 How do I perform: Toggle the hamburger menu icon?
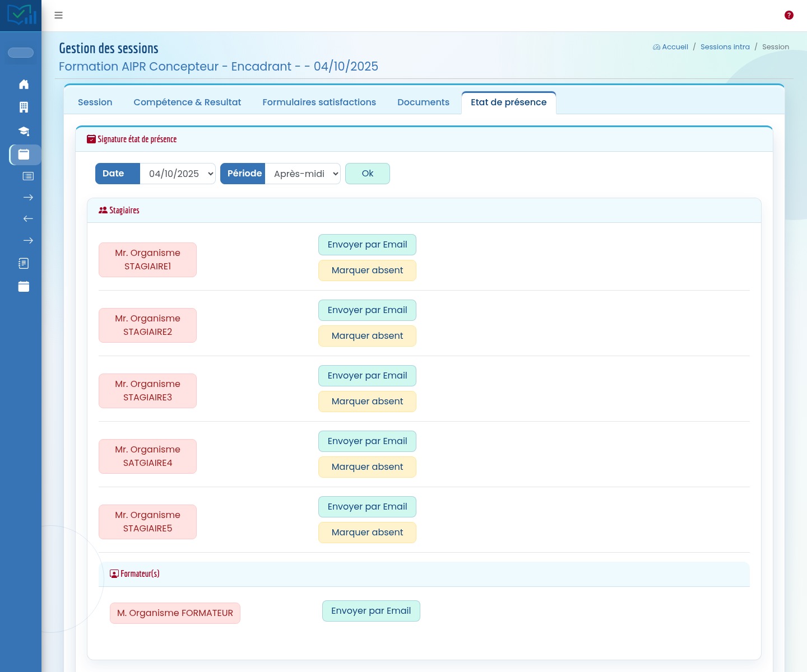(58, 15)
